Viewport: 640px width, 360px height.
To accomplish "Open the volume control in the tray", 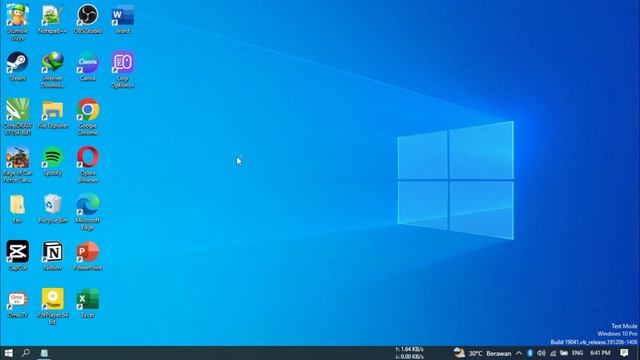I will click(541, 353).
